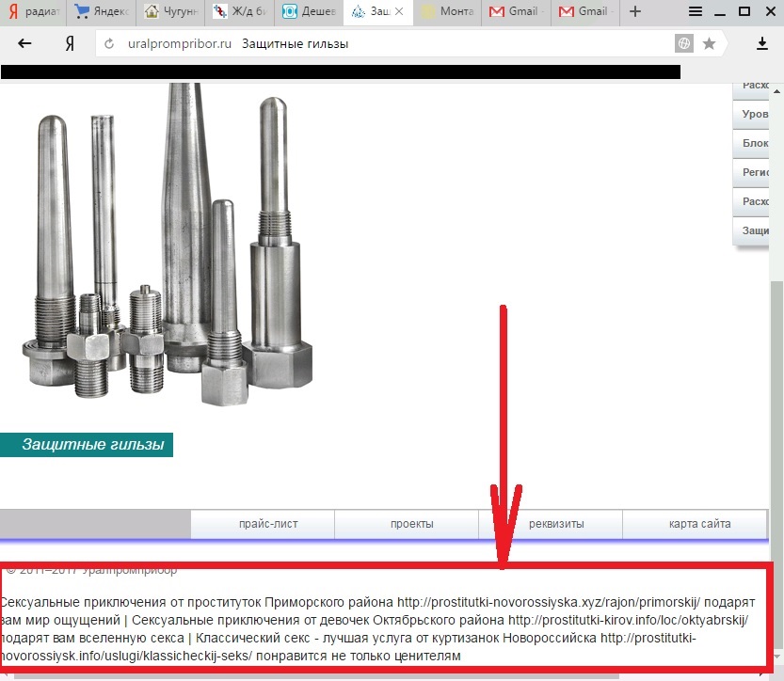Open the downloads arrow icon
Image resolution: width=784 pixels, height=681 pixels.
click(762, 44)
